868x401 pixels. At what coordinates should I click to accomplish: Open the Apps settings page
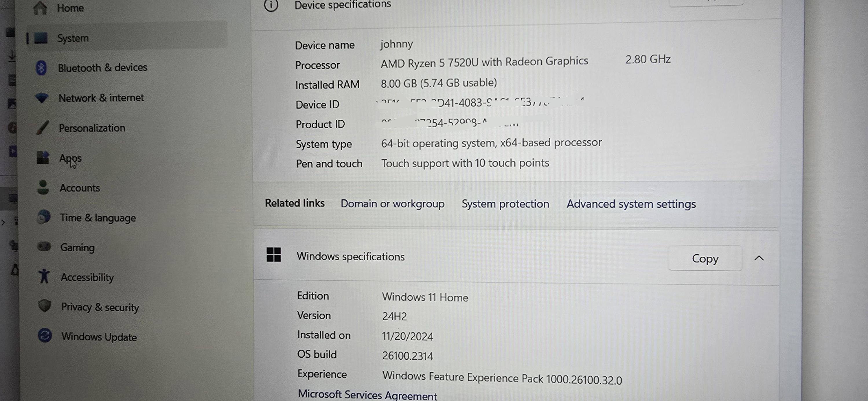[70, 158]
